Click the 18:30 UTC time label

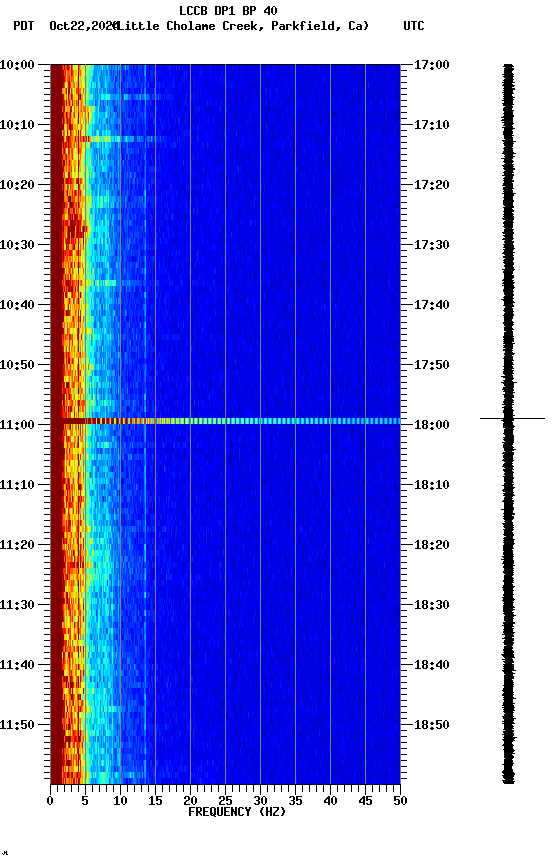tap(432, 606)
